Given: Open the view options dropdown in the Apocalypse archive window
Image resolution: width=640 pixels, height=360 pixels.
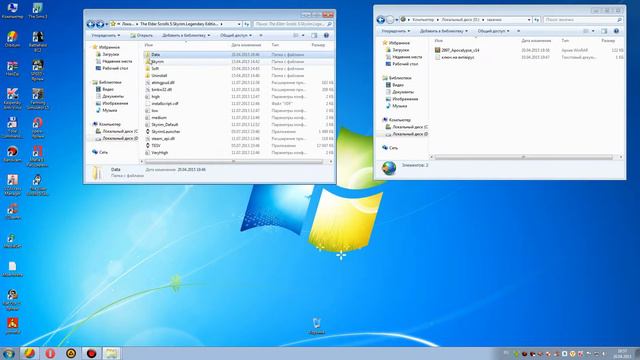Looking at the screenshot, I should coord(593,31).
